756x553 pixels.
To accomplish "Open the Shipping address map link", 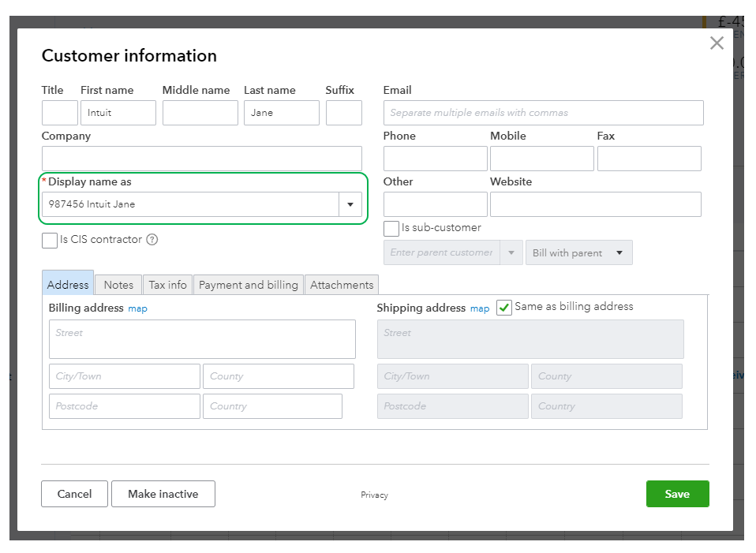I will [480, 308].
